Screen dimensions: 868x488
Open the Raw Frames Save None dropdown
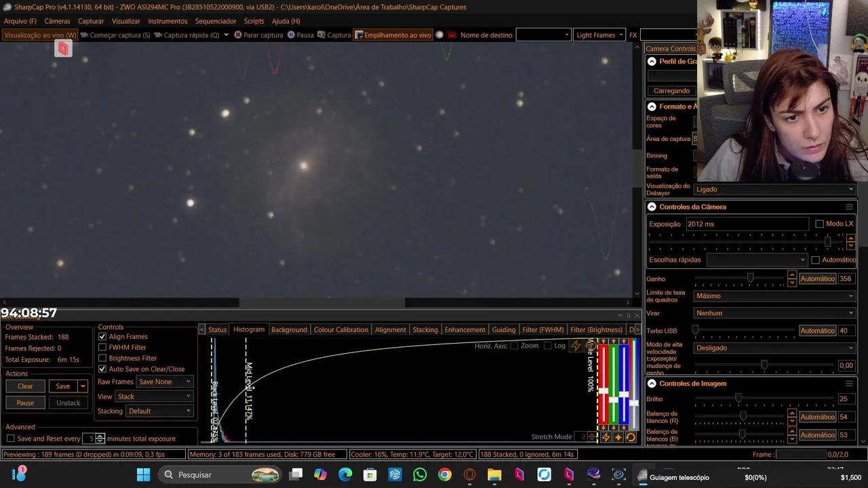[x=165, y=382]
